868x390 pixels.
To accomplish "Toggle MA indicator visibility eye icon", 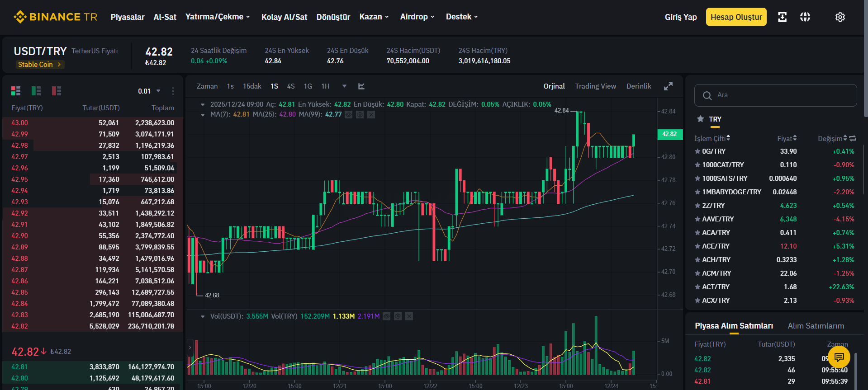I will point(349,115).
